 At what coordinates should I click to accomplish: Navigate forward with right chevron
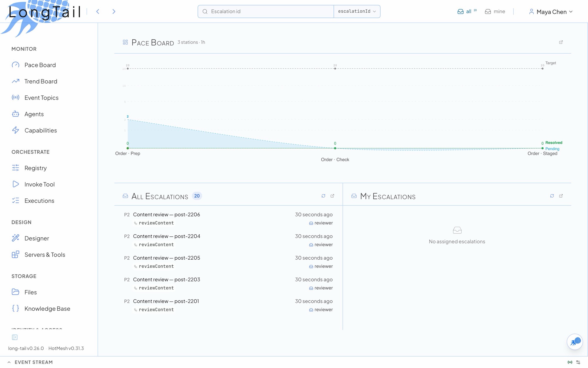pos(114,11)
